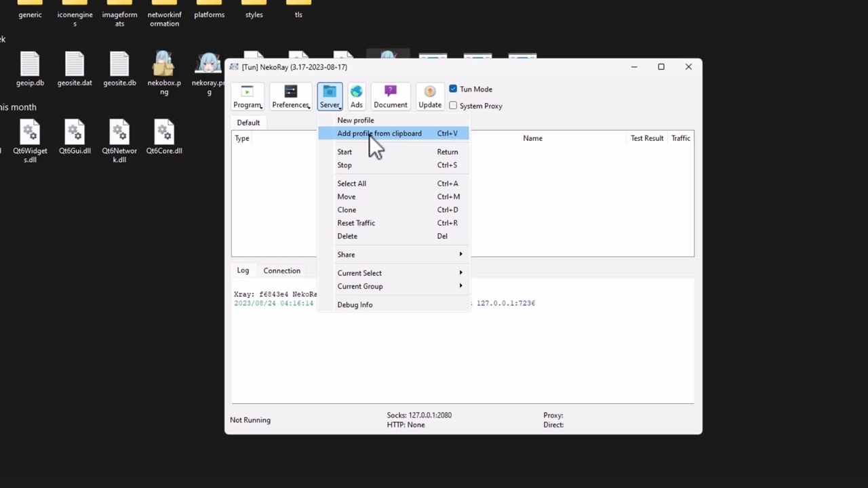Select New profile menu entry
Viewport: 868px width, 488px height.
[x=355, y=120]
